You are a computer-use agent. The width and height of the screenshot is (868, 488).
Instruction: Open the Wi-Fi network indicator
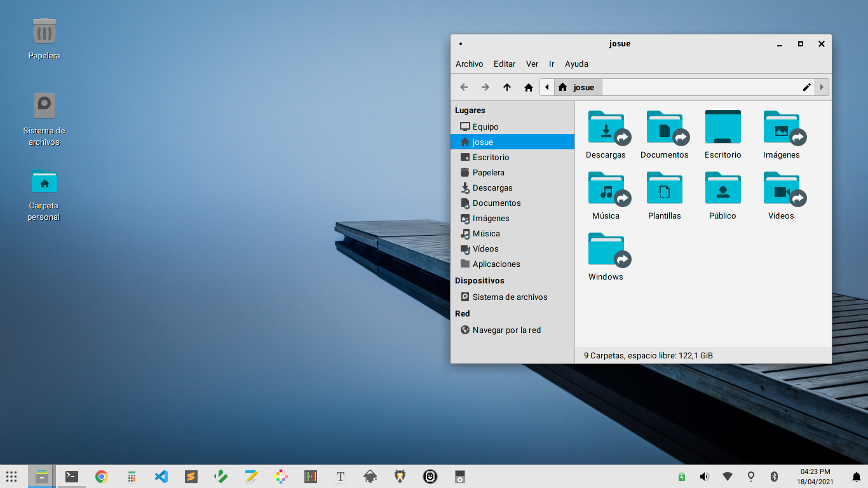point(728,477)
